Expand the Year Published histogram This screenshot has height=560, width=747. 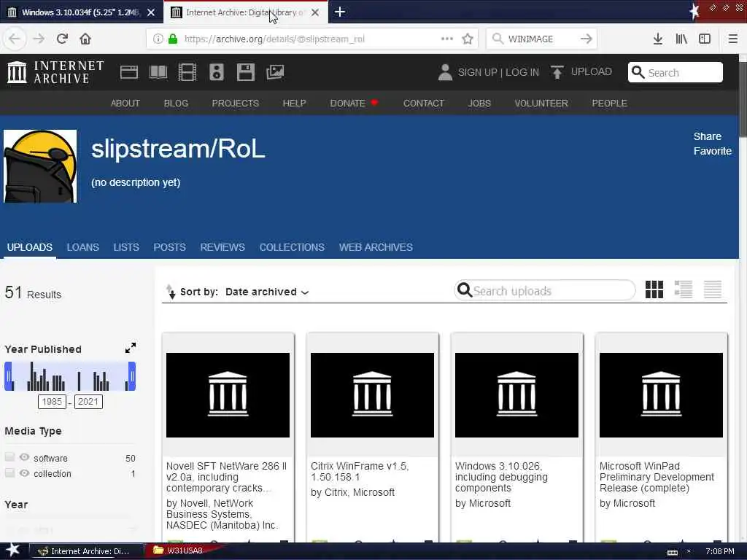[131, 348]
